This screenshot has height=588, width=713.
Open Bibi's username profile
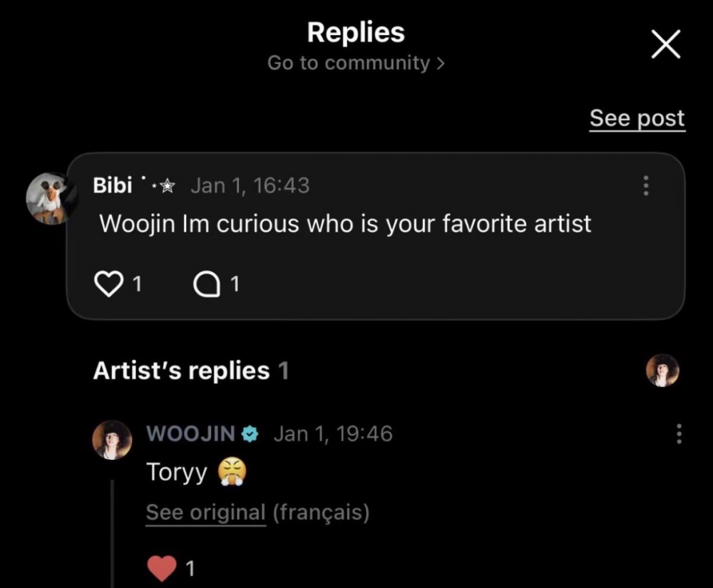coord(113,186)
